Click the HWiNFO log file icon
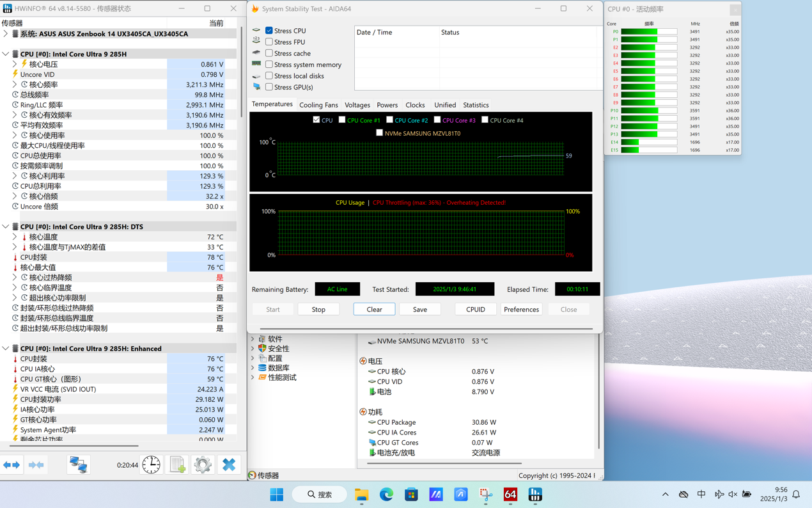 click(177, 465)
